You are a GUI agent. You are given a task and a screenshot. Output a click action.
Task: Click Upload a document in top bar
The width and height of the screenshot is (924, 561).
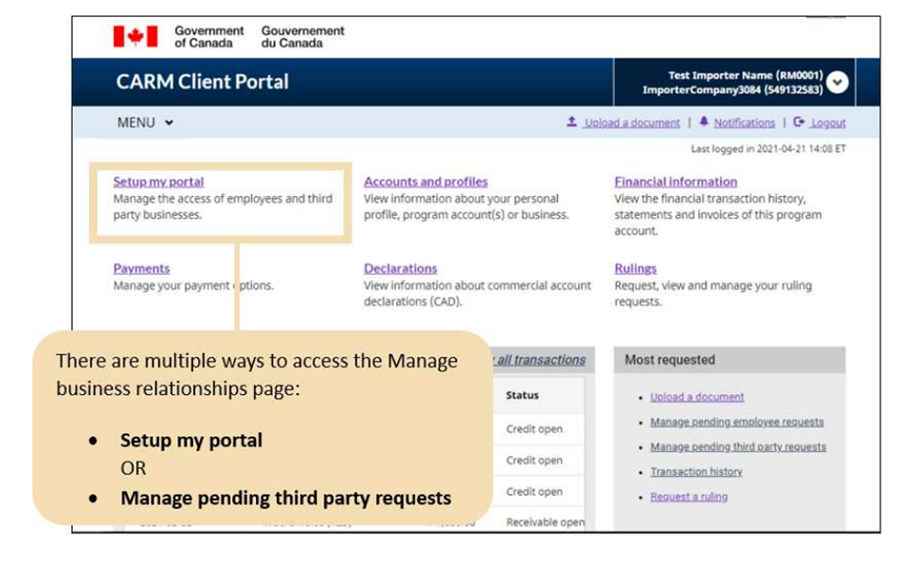coord(631,123)
